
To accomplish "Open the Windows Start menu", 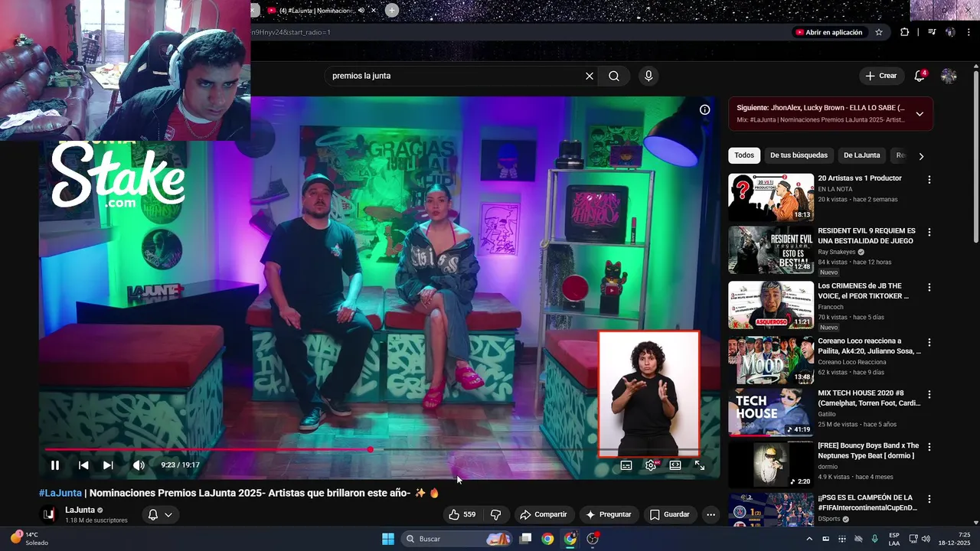I will (388, 539).
